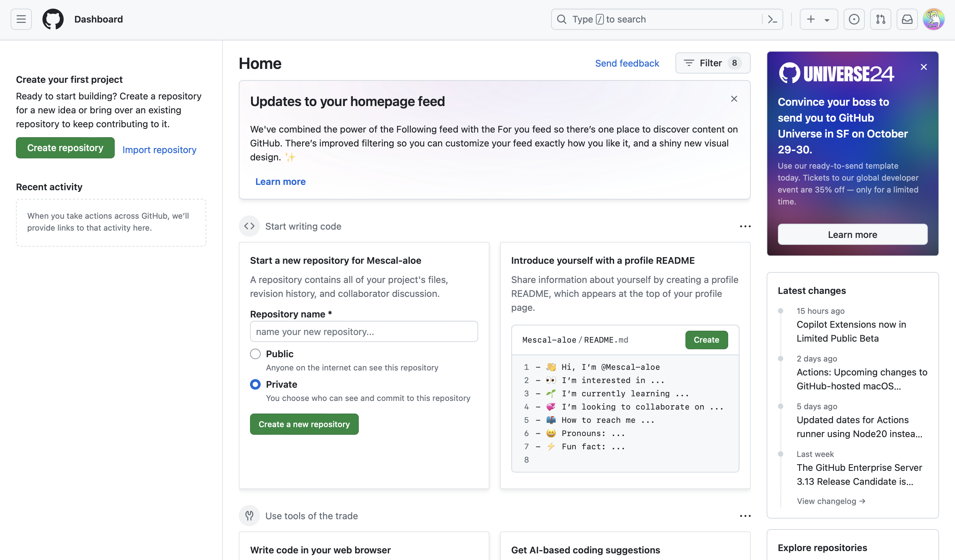Click the repository name input field

click(x=363, y=331)
